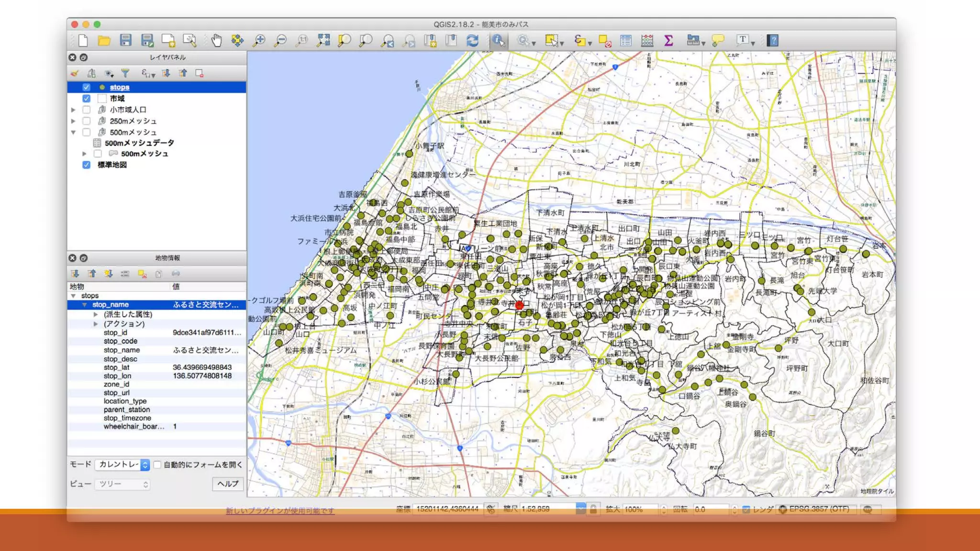This screenshot has width=980, height=551.
Task: Click the Save Project floppy icon
Action: pyautogui.click(x=125, y=41)
